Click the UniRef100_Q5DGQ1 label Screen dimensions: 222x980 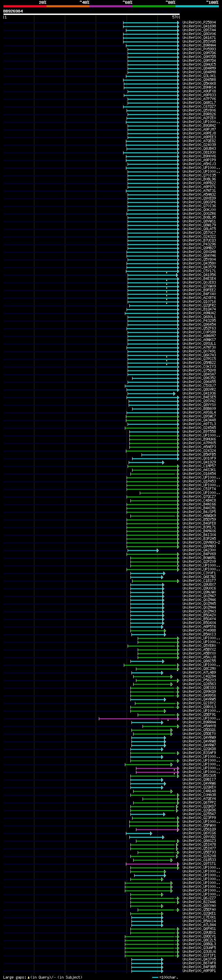click(x=199, y=730)
